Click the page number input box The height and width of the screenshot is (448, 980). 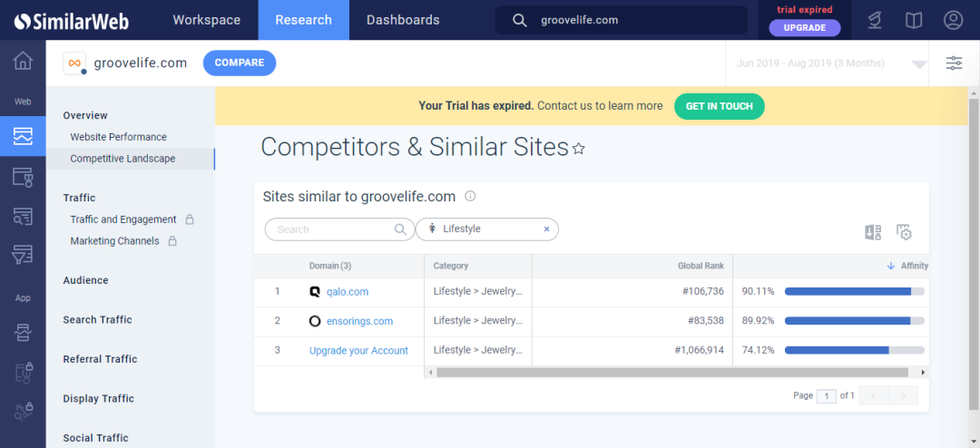coord(827,396)
